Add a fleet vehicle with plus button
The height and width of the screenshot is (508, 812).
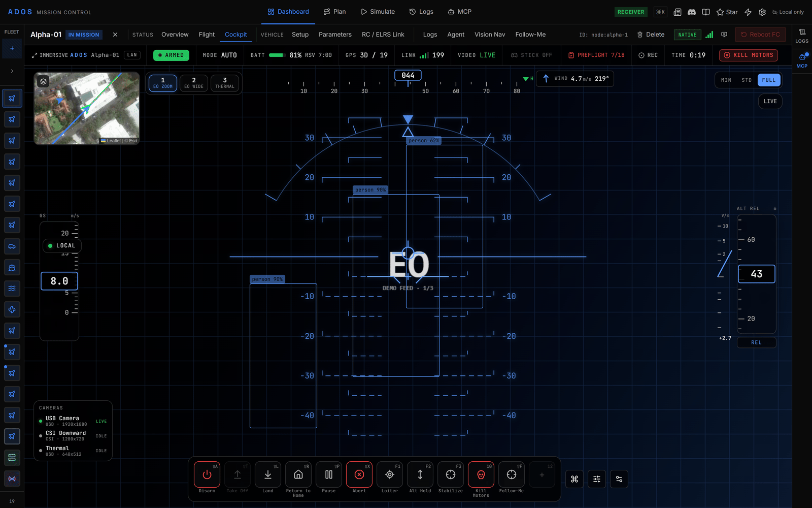(x=12, y=48)
